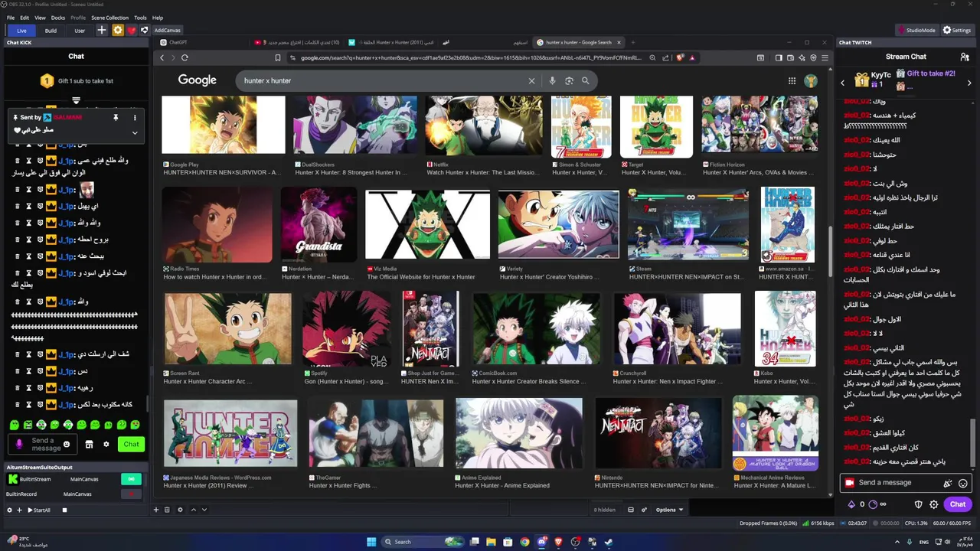Search by image with Google Lens
Screen dimensions: 980x551
point(569,80)
